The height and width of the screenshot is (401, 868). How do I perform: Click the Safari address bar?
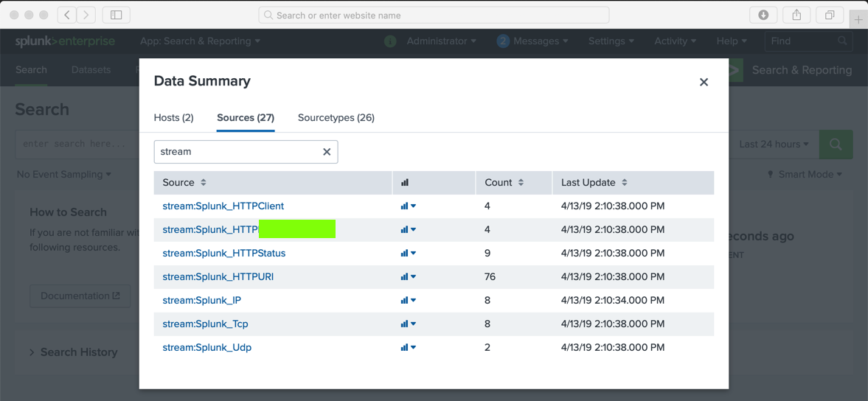tap(434, 15)
